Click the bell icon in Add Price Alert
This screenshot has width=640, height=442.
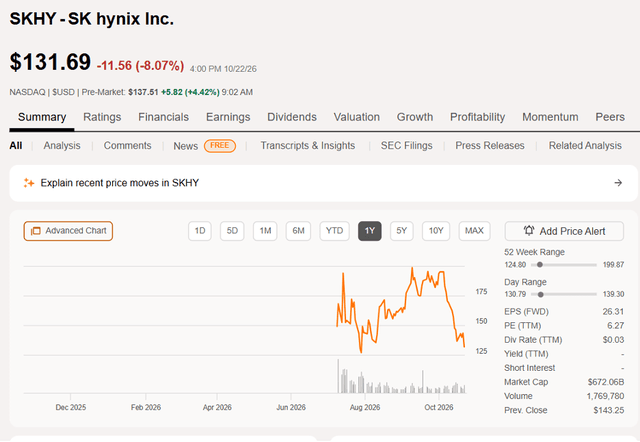(x=529, y=231)
